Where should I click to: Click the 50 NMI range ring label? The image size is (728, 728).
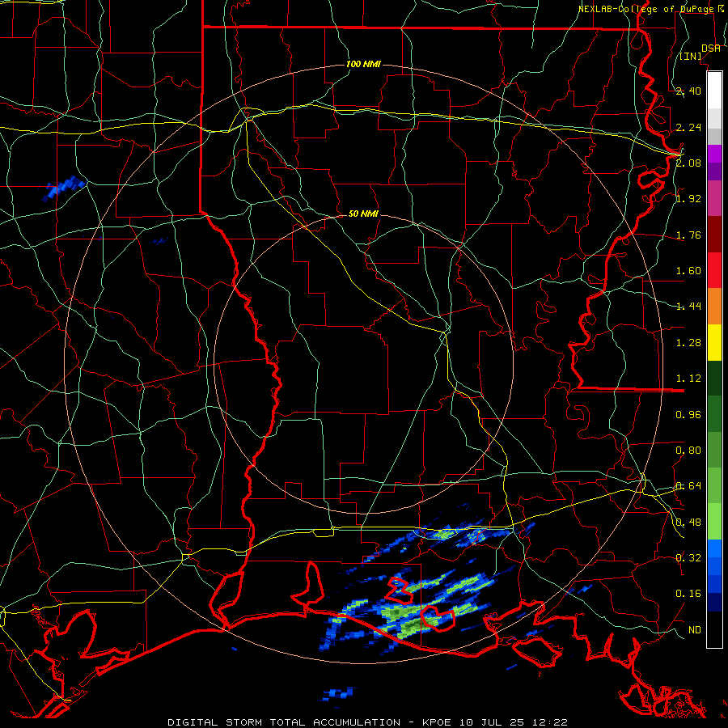363,214
